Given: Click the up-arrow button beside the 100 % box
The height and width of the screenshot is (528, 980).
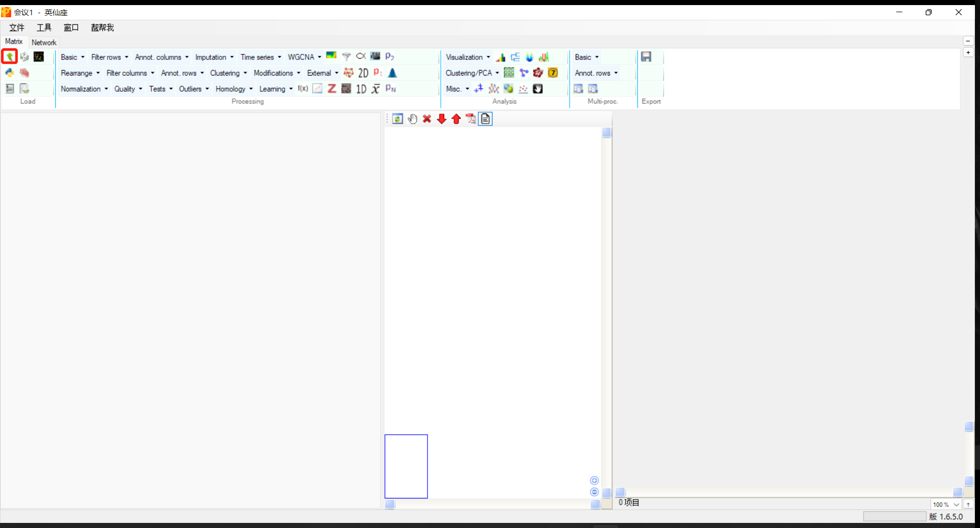Looking at the screenshot, I should (x=968, y=504).
